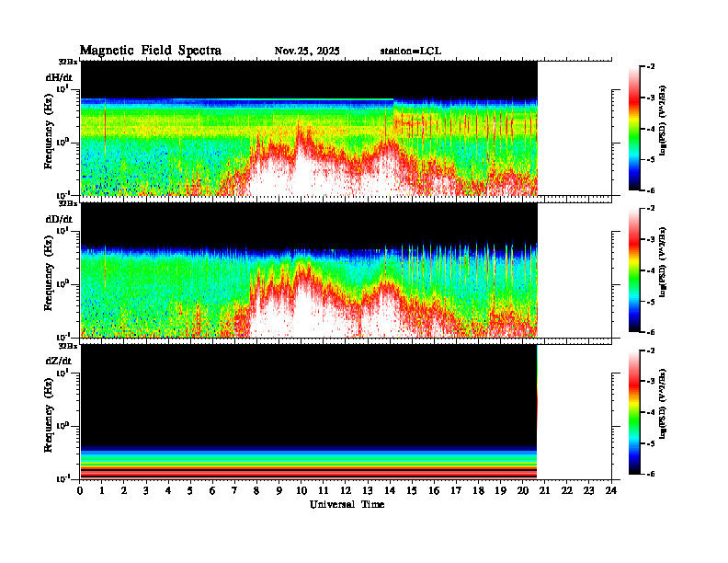Click the dH/dt colorbar
Viewport: 728px width, 563px height.
(x=634, y=129)
